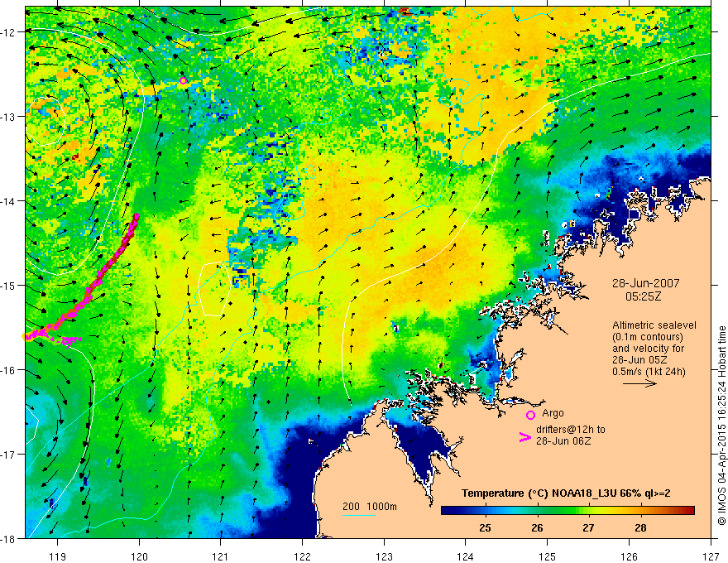The image size is (728, 563).
Task: Click the '(0.1m contours)' text
Action: 648,337
